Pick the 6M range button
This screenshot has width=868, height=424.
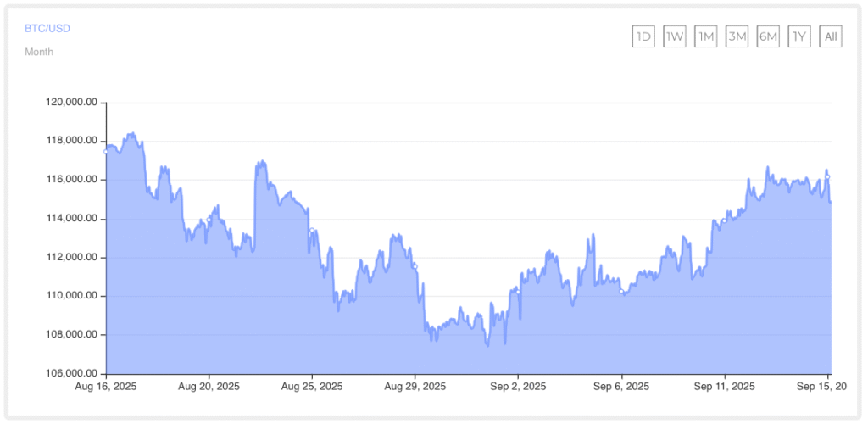click(x=768, y=37)
